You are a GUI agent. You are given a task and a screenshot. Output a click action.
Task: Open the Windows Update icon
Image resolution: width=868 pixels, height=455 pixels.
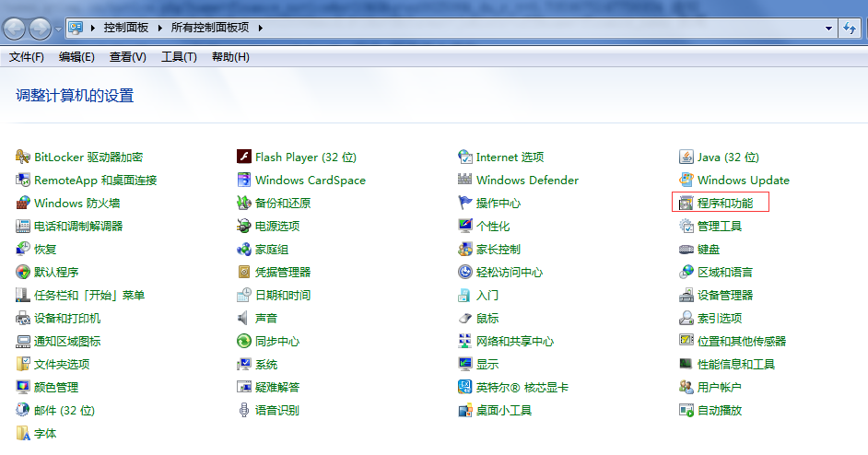(686, 180)
